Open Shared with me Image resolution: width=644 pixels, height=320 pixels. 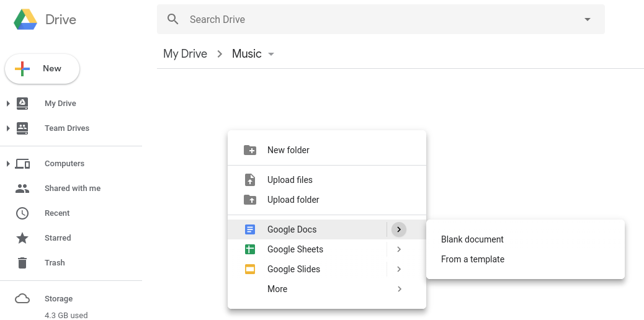(x=73, y=188)
